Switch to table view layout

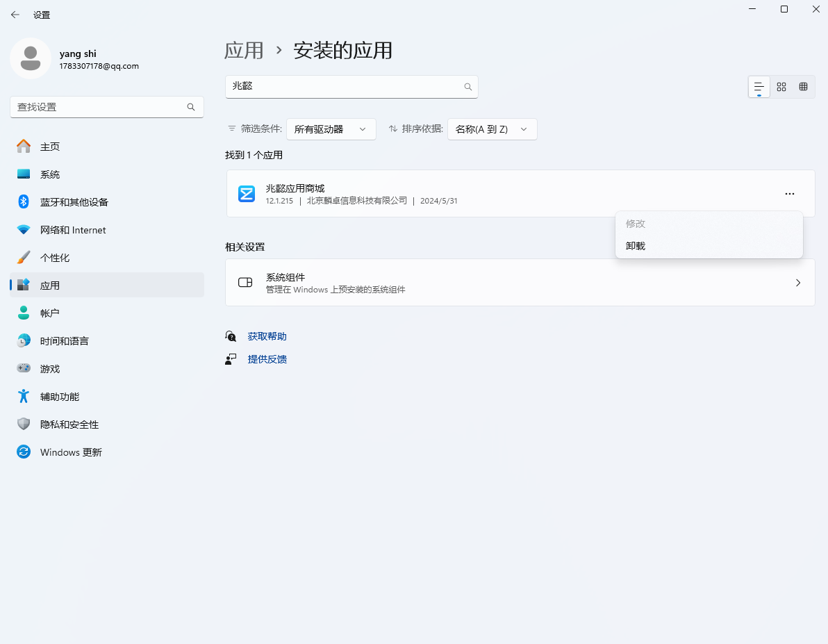point(803,87)
